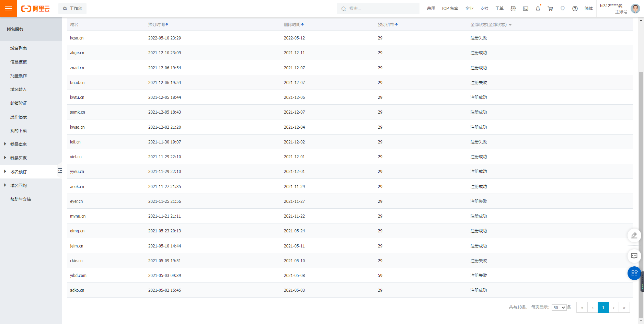Open the floating chat message icon
644x324 pixels.
tap(634, 256)
